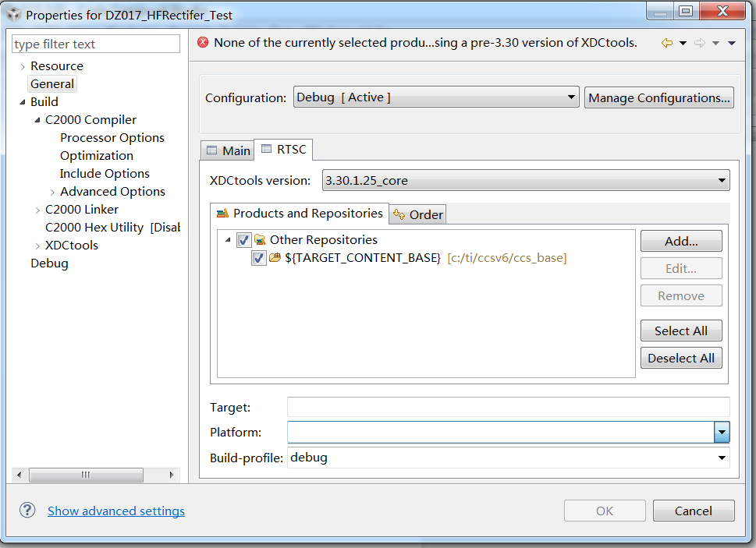
Task: Switch to the Order tab
Action: point(418,214)
